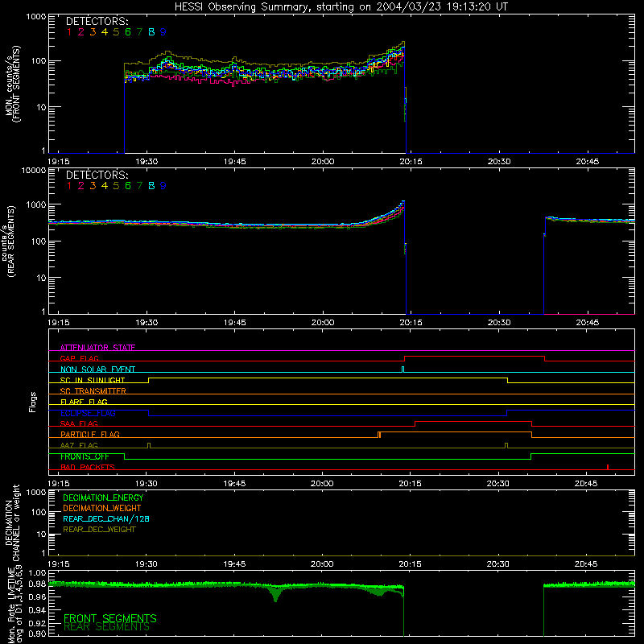Click the Flags y-axis title
Viewport: 644px width, 644px height.
pos(32,402)
